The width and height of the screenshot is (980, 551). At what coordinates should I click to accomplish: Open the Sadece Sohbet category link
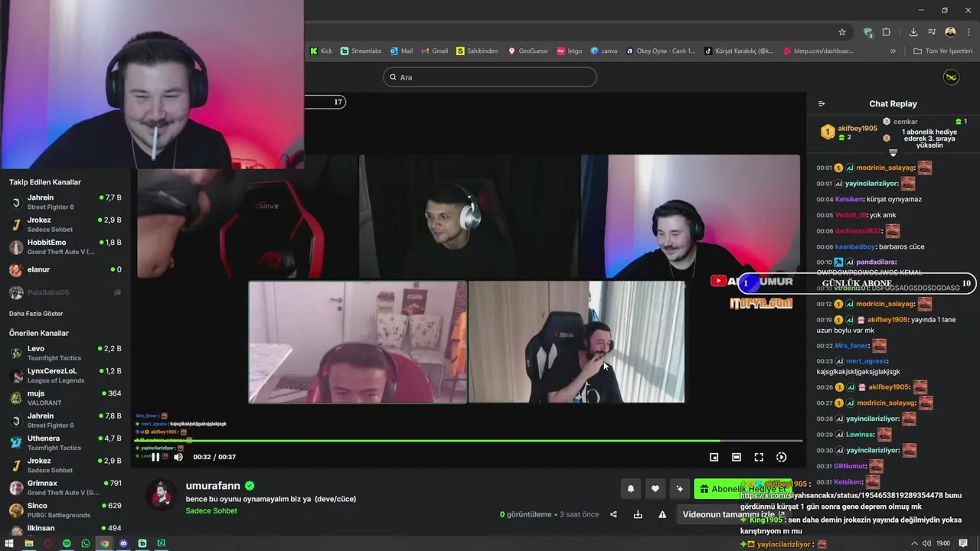point(211,510)
